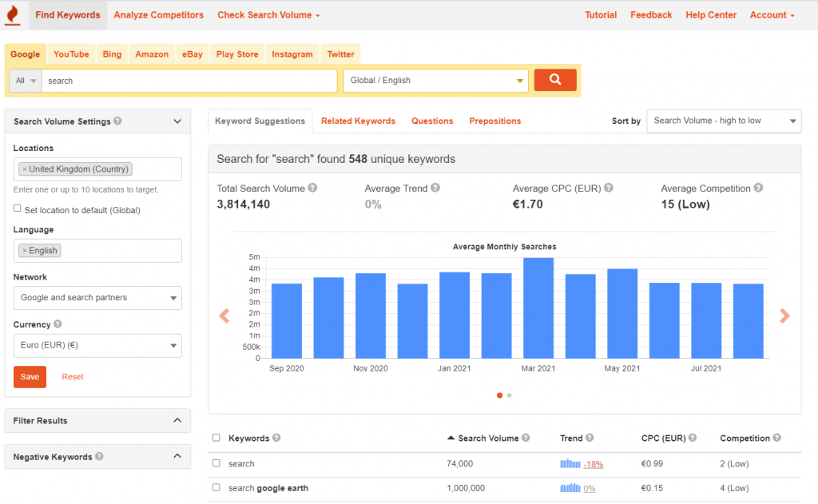Click the Reset link
The image size is (818, 504).
tap(73, 377)
